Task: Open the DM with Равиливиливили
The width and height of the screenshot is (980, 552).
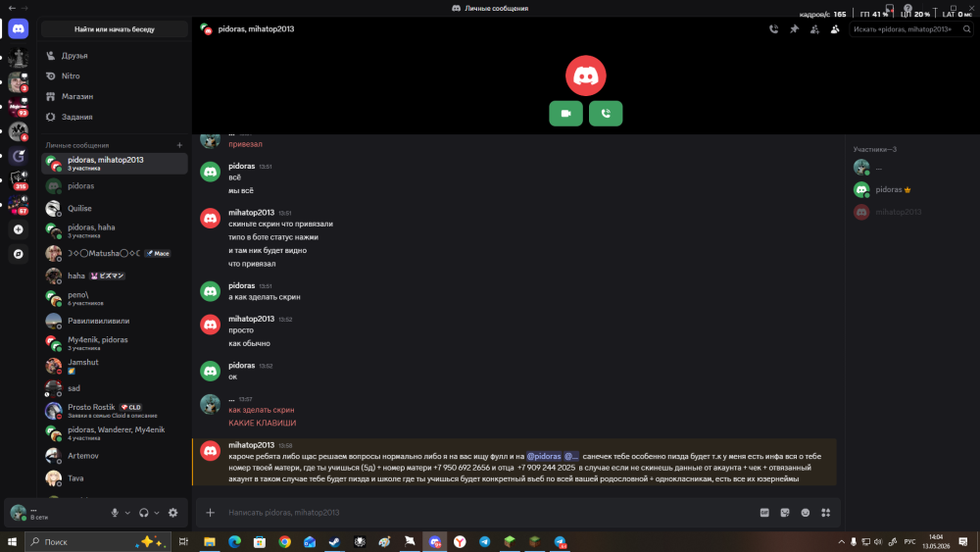Action: coord(115,321)
